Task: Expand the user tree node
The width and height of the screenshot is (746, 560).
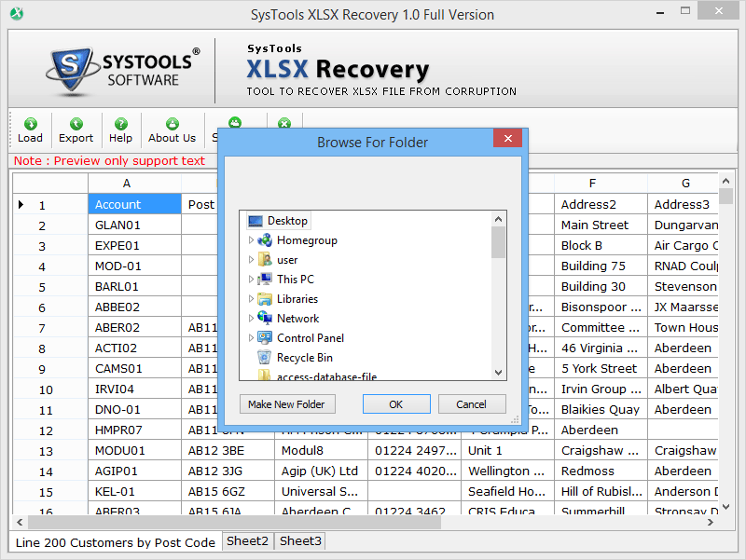Action: (251, 260)
